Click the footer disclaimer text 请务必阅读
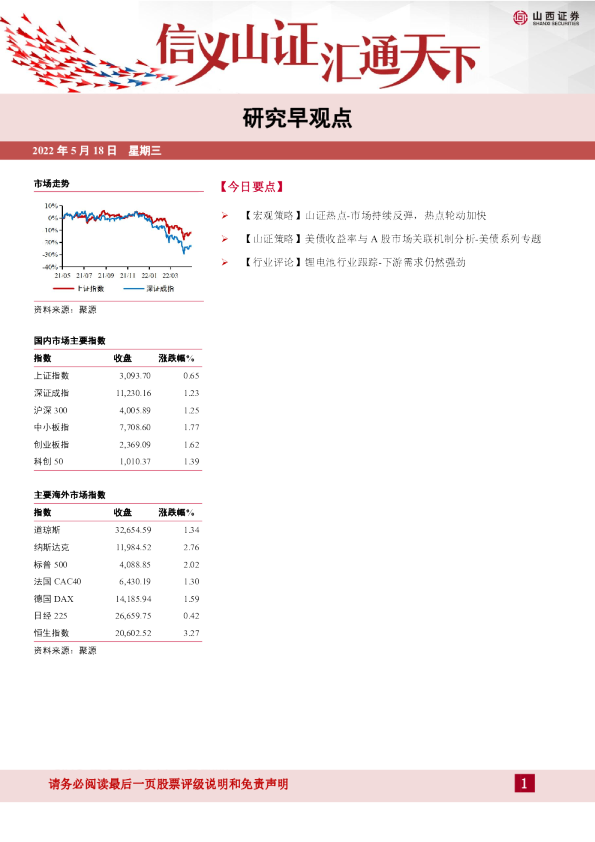The height and width of the screenshot is (842, 595). pyautogui.click(x=169, y=784)
